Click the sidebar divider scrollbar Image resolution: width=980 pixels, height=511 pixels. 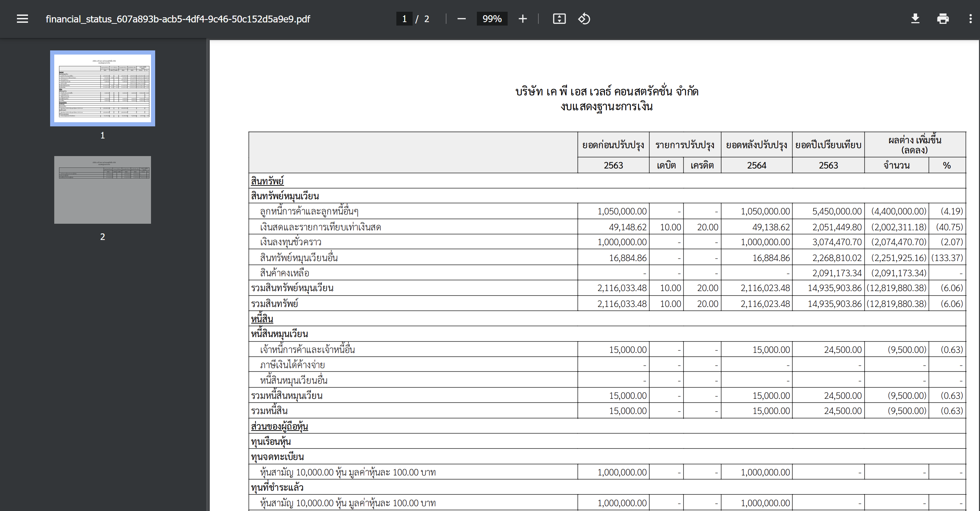coord(208,274)
